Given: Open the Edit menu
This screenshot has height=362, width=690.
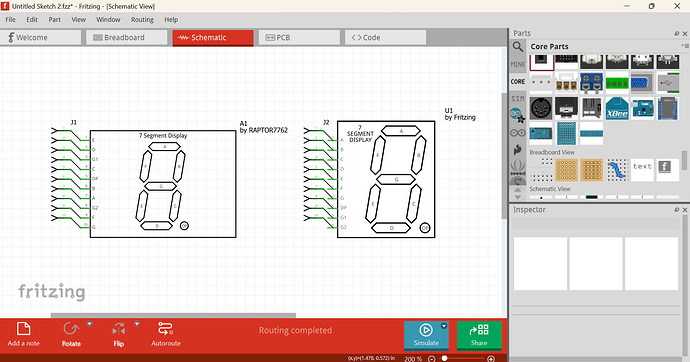Looking at the screenshot, I should (32, 20).
